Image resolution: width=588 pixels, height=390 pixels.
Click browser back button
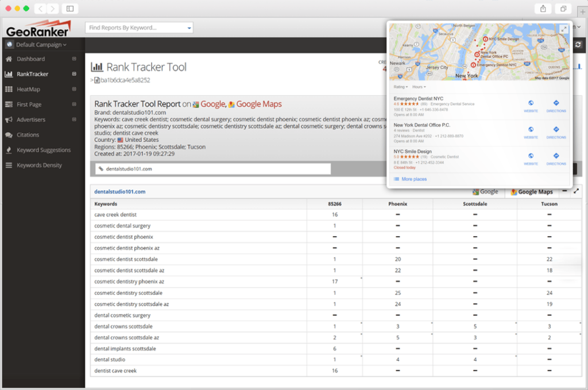coord(41,8)
